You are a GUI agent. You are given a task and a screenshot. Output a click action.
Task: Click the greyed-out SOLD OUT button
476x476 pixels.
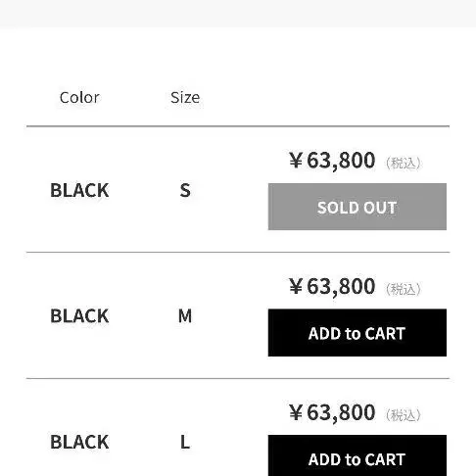357,207
